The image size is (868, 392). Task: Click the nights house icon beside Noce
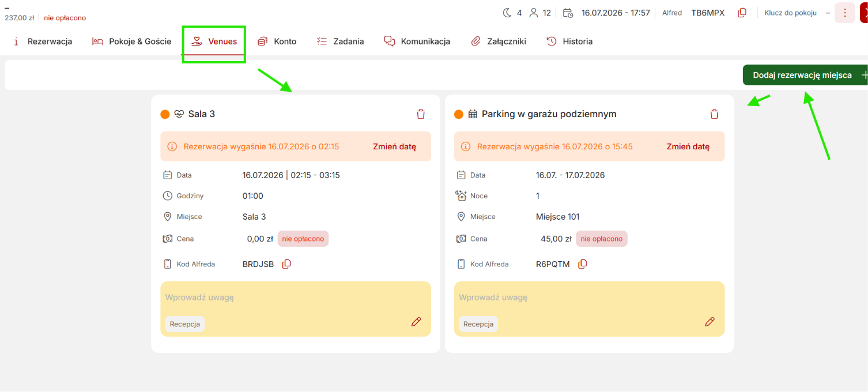461,196
